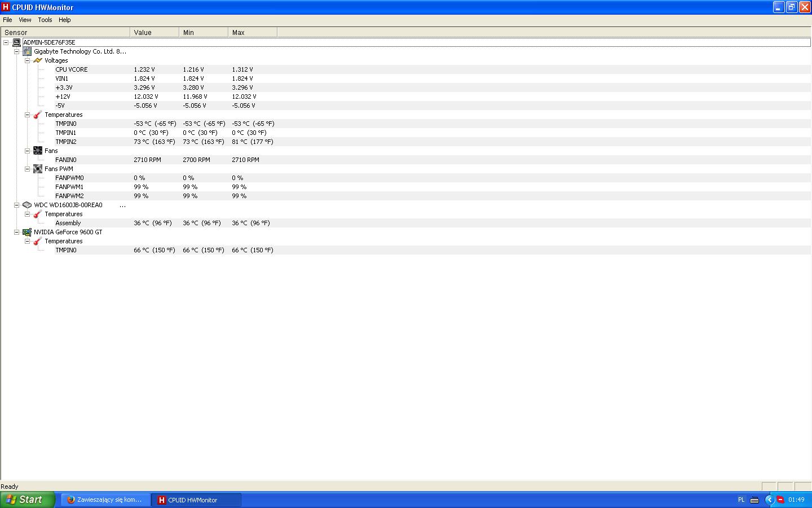Viewport: 812px width, 508px height.
Task: Click the Sensor column header
Action: pyautogui.click(x=65, y=32)
